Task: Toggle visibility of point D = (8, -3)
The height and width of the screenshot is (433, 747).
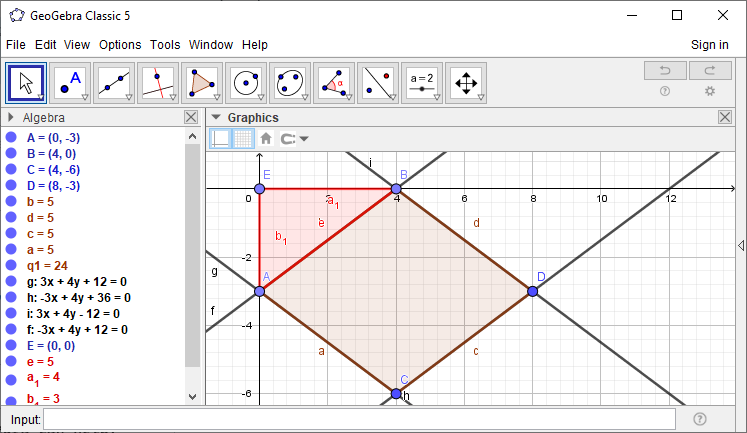Action: pos(11,185)
